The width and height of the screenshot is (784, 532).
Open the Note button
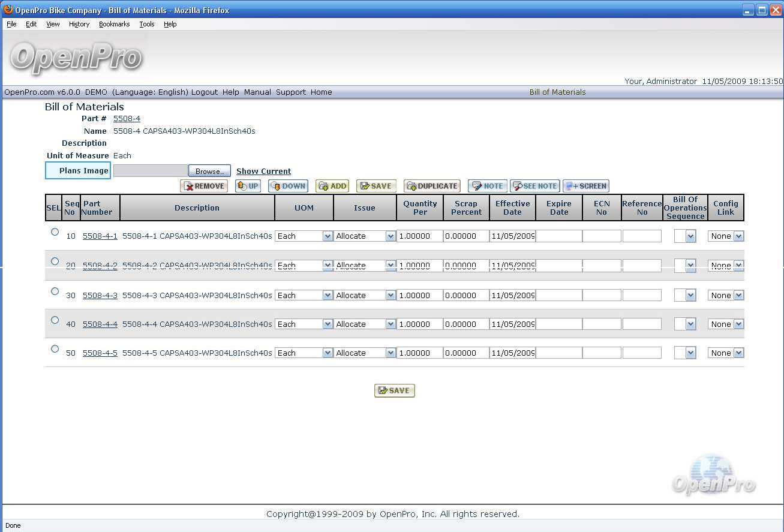point(488,186)
